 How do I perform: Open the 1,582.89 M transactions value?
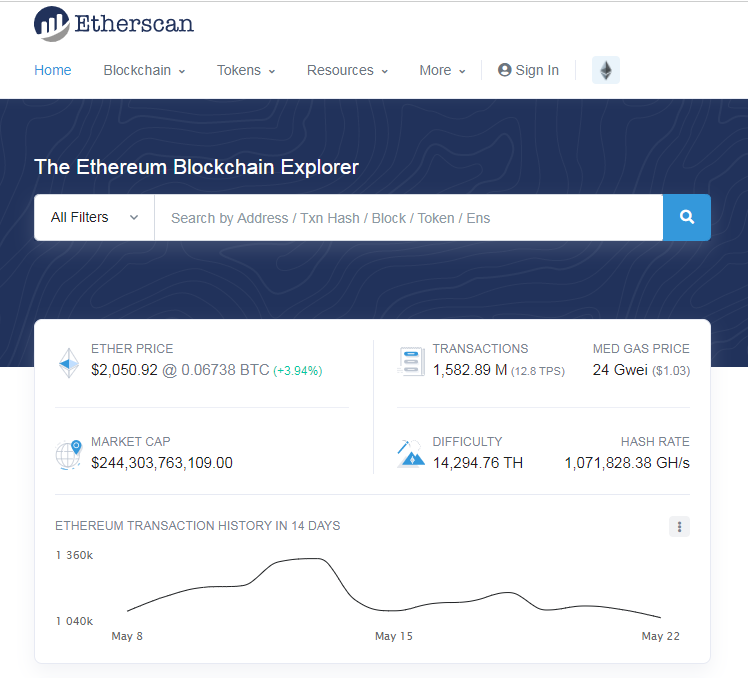(470, 370)
